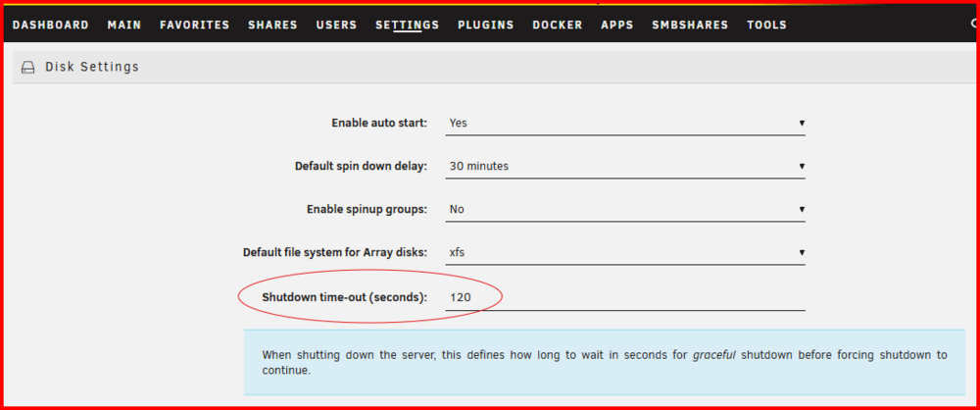
Task: Go to the Main tab
Action: pos(124,26)
